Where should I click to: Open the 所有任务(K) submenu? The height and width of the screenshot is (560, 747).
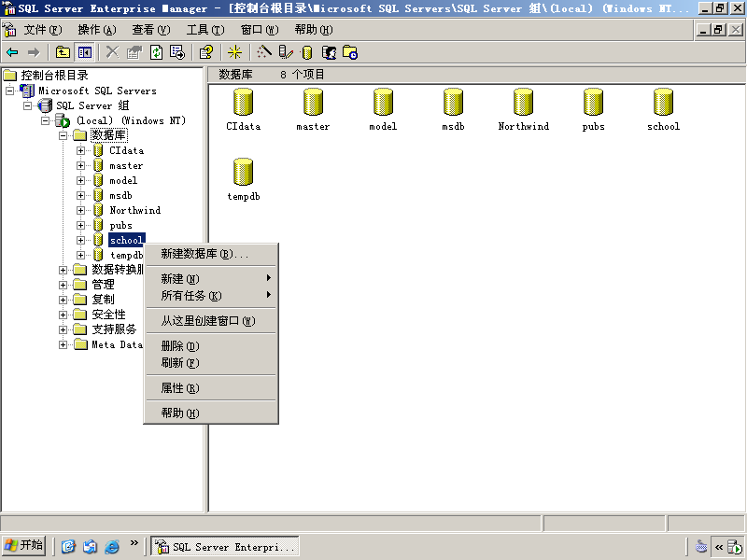click(211, 296)
